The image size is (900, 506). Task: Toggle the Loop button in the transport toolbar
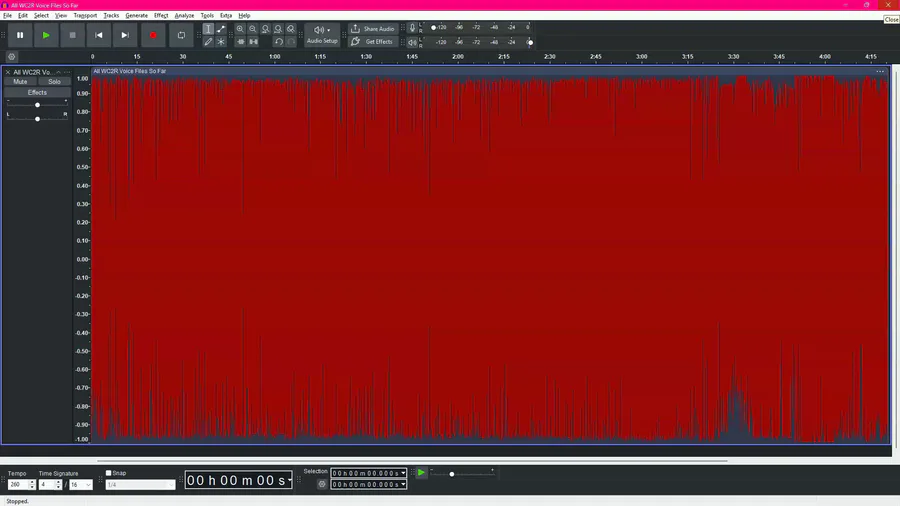(x=181, y=35)
